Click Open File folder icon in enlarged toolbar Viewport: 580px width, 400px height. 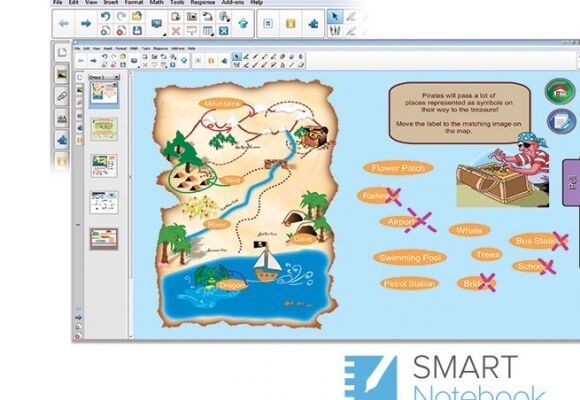coord(137,16)
